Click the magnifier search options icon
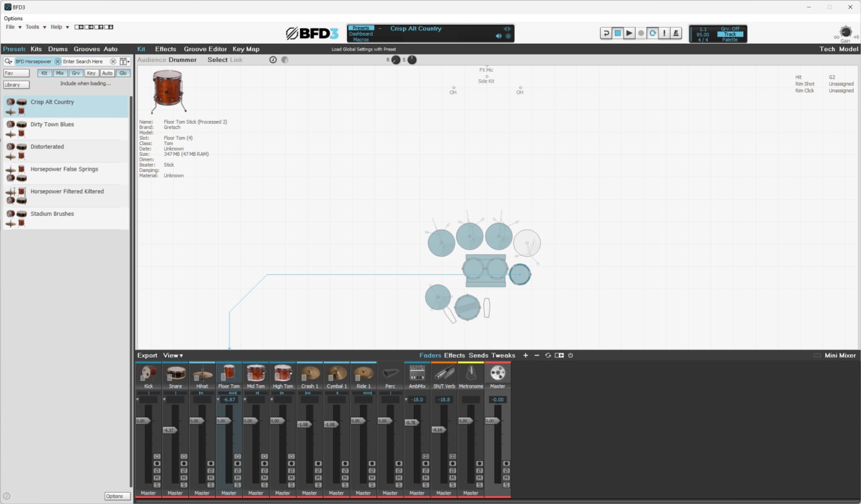The height and width of the screenshot is (504, 861). click(8, 61)
